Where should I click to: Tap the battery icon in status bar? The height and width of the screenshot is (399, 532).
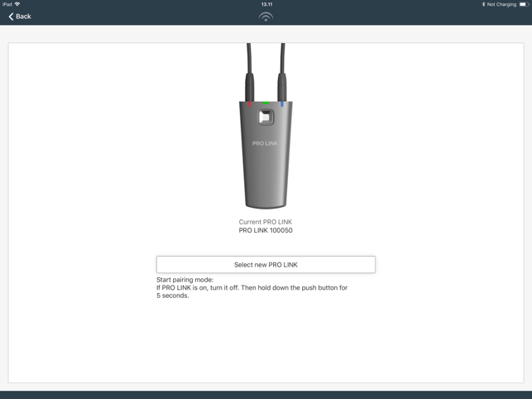pyautogui.click(x=524, y=4)
